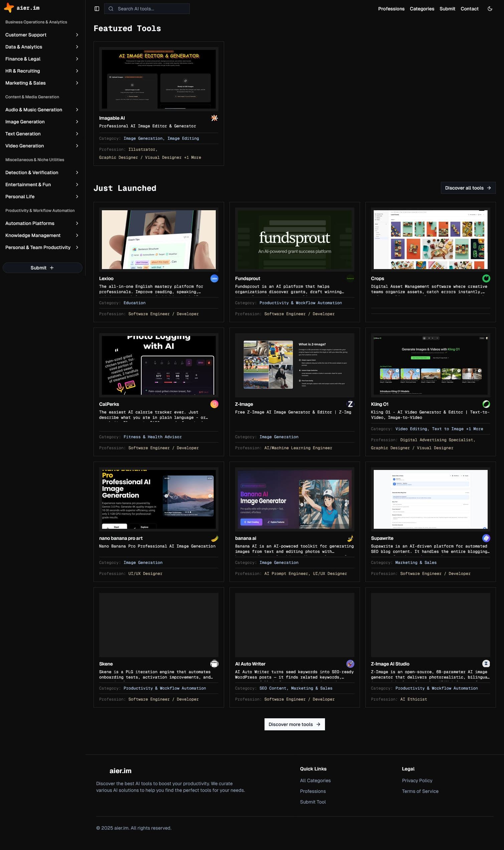Expand Detection & Verification category
Viewport: 504px width, 850px height.
click(x=42, y=173)
